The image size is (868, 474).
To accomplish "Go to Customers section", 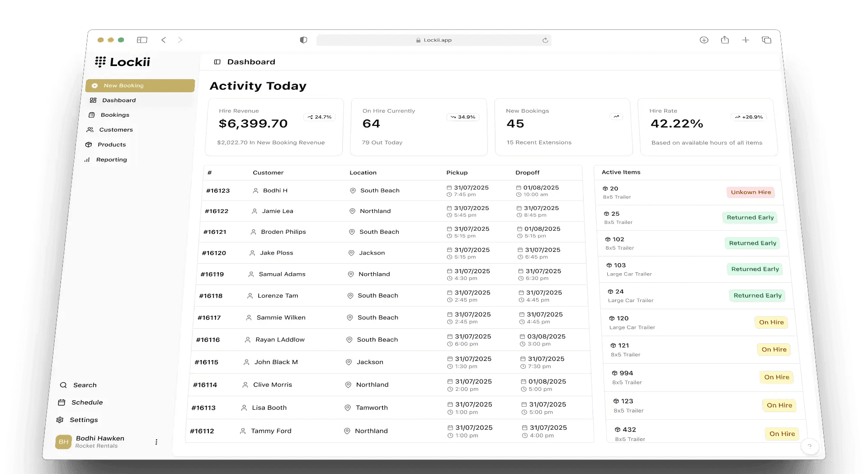I will (116, 130).
